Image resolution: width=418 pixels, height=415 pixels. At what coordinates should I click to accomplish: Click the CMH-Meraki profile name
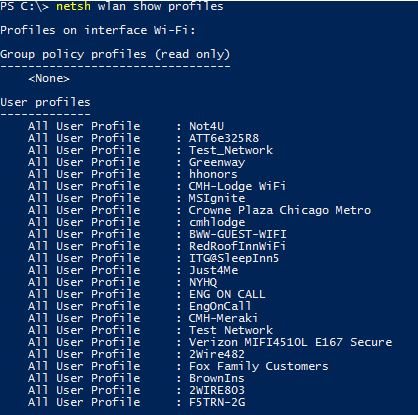pos(223,318)
